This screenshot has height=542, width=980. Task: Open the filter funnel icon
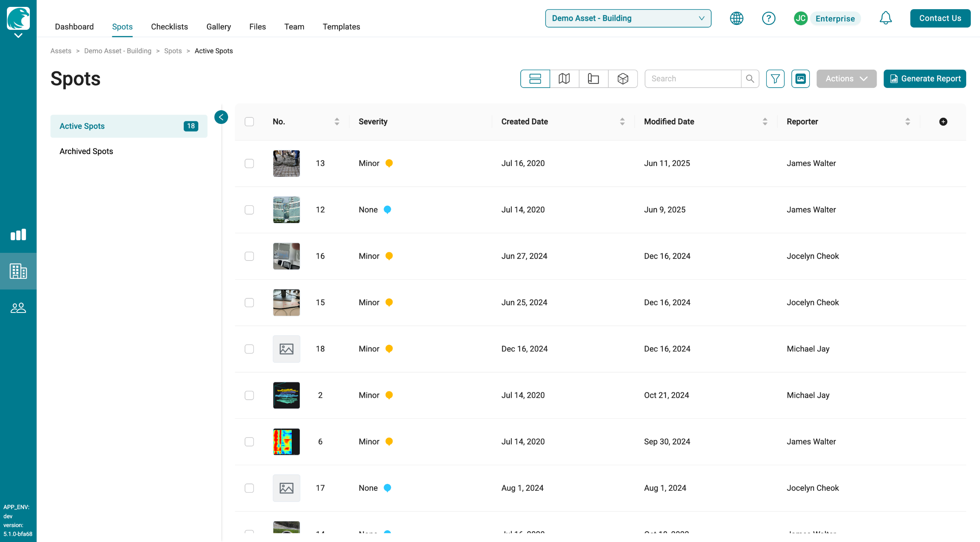pos(775,79)
